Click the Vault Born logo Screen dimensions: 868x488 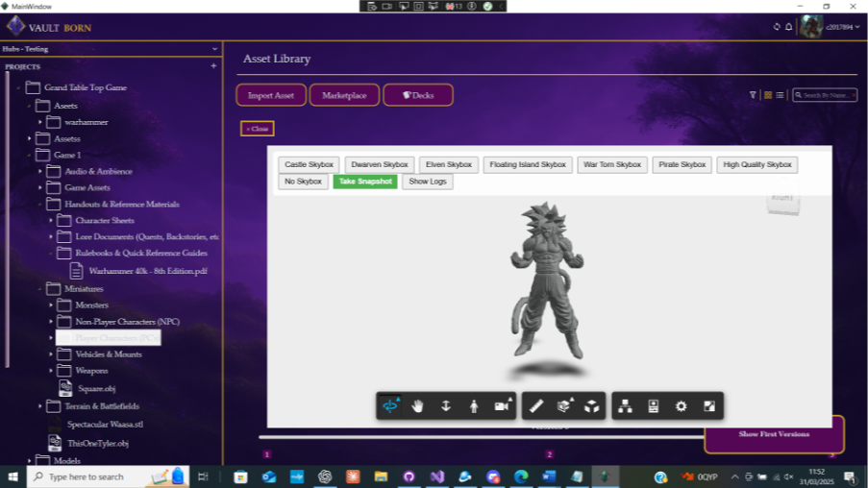pyautogui.click(x=49, y=27)
